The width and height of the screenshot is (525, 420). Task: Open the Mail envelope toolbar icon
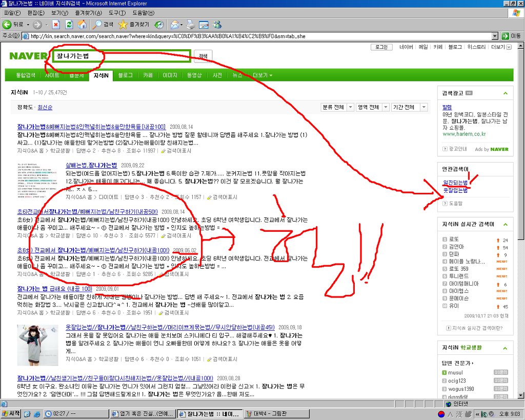(174, 25)
